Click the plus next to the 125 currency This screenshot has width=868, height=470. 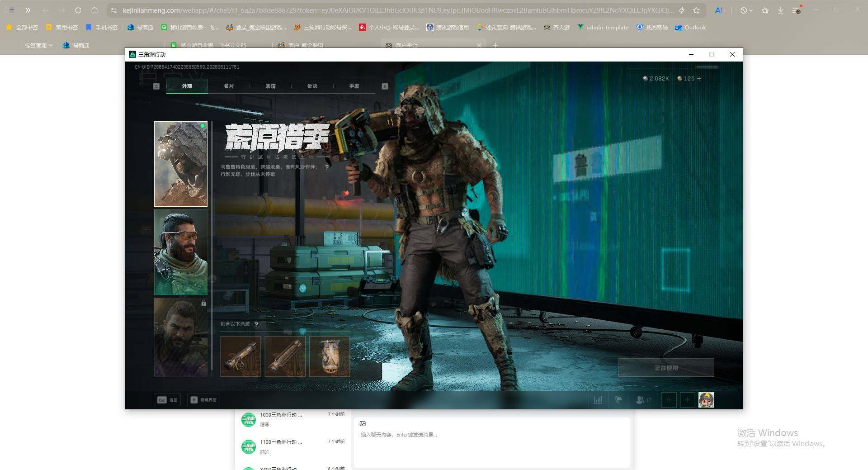tap(699, 79)
